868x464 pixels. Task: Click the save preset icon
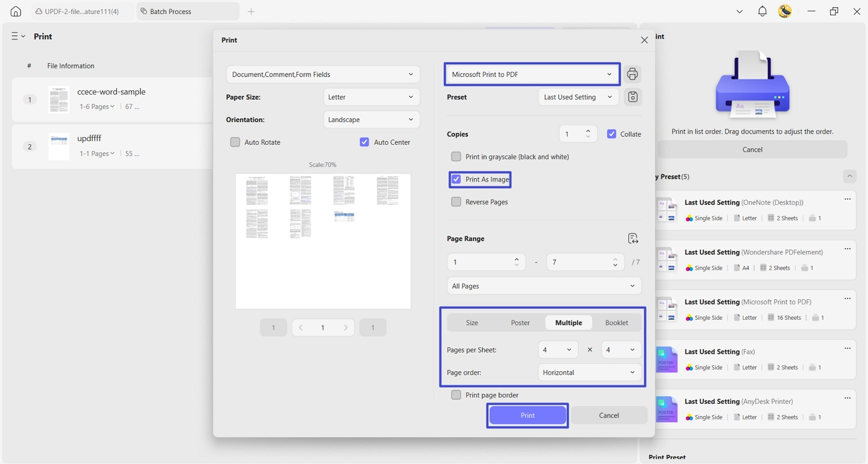coord(632,97)
